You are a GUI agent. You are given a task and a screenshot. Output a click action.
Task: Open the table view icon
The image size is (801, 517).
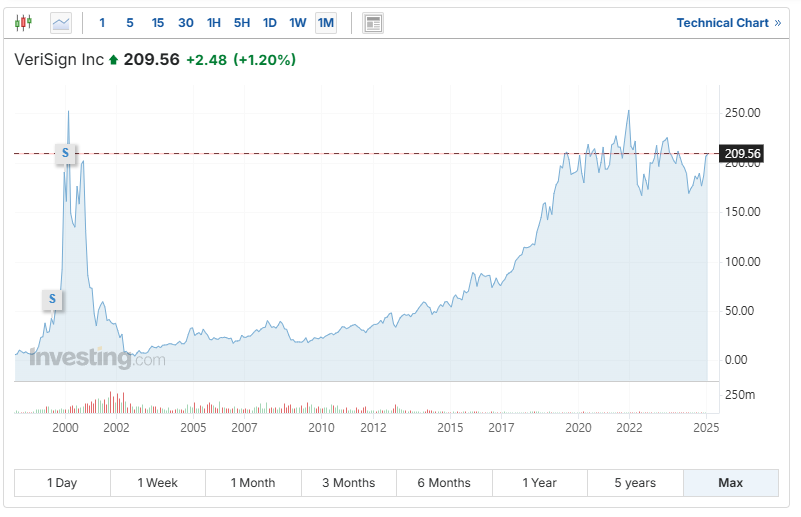(373, 23)
